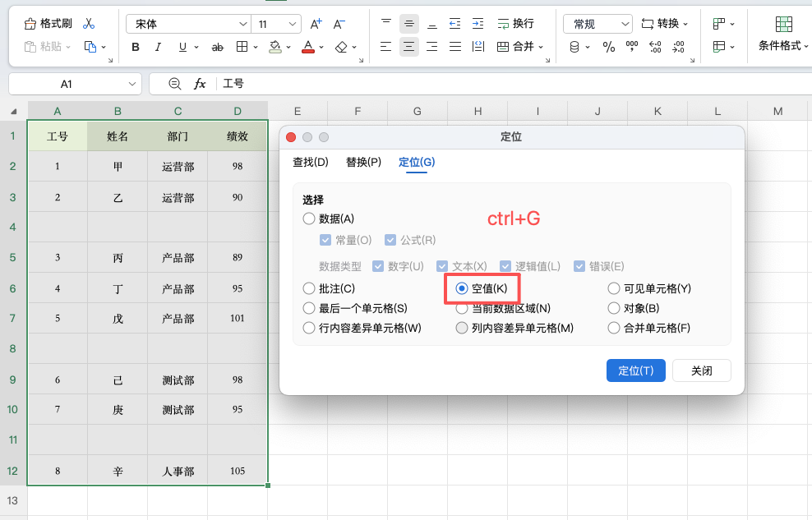Click the 换行 wrap text button

pyautogui.click(x=516, y=23)
